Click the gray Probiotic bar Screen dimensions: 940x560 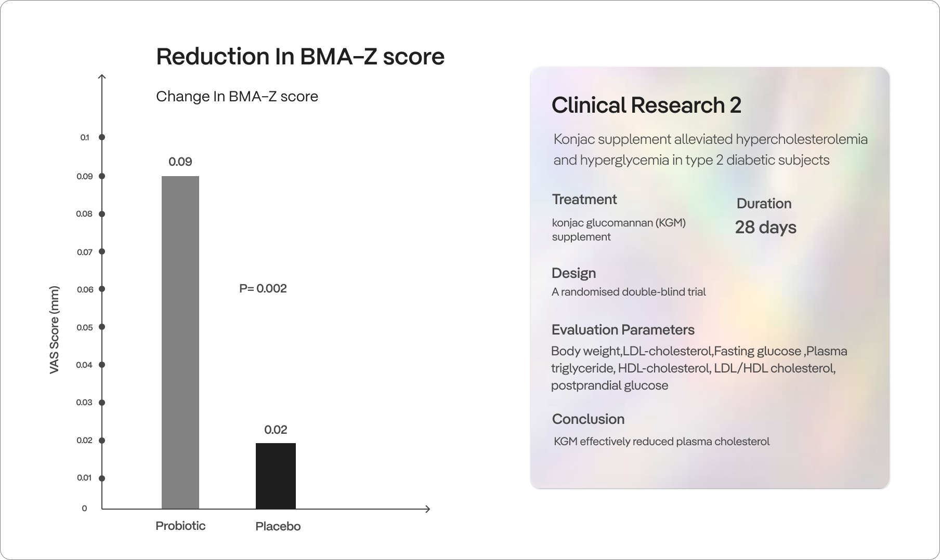[x=180, y=342]
